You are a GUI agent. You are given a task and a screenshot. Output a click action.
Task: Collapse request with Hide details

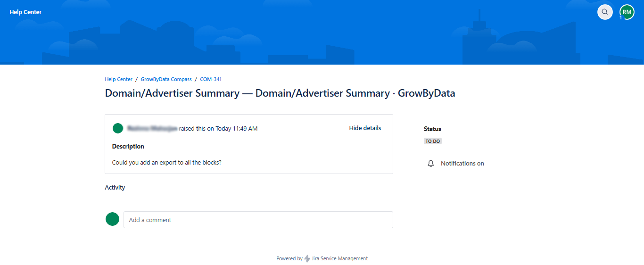[x=365, y=128]
